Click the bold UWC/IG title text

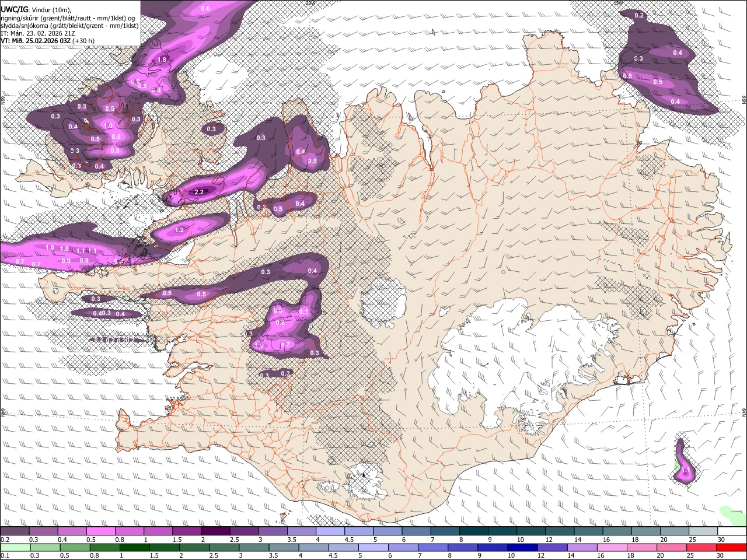coord(14,10)
